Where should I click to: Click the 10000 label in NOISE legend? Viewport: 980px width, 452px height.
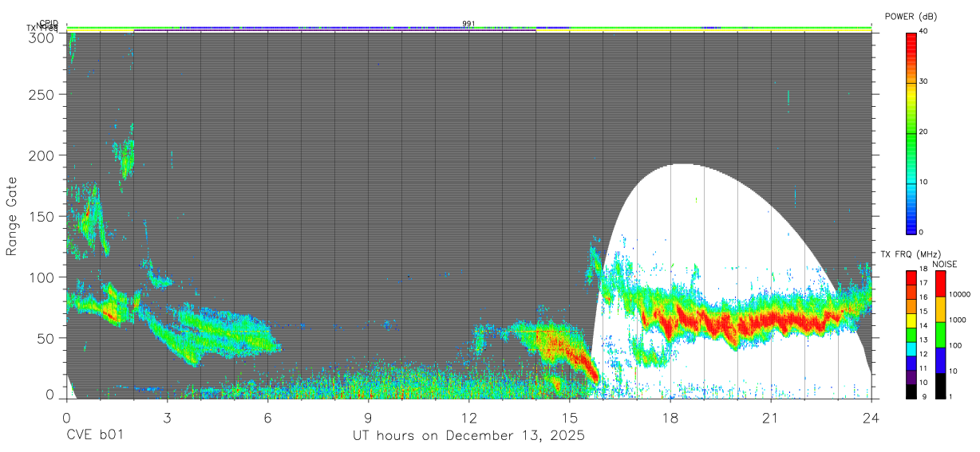[x=958, y=294]
